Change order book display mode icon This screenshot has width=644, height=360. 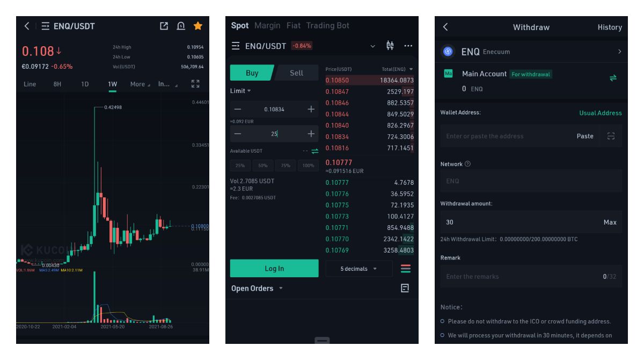tap(406, 269)
